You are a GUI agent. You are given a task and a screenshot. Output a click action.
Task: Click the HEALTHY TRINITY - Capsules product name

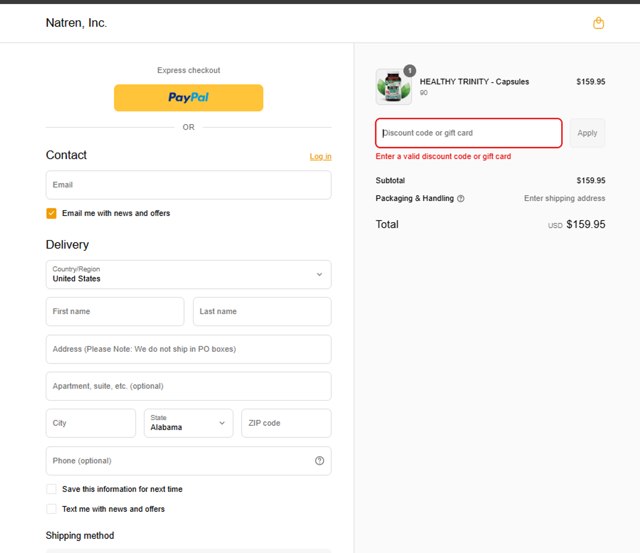coord(474,82)
